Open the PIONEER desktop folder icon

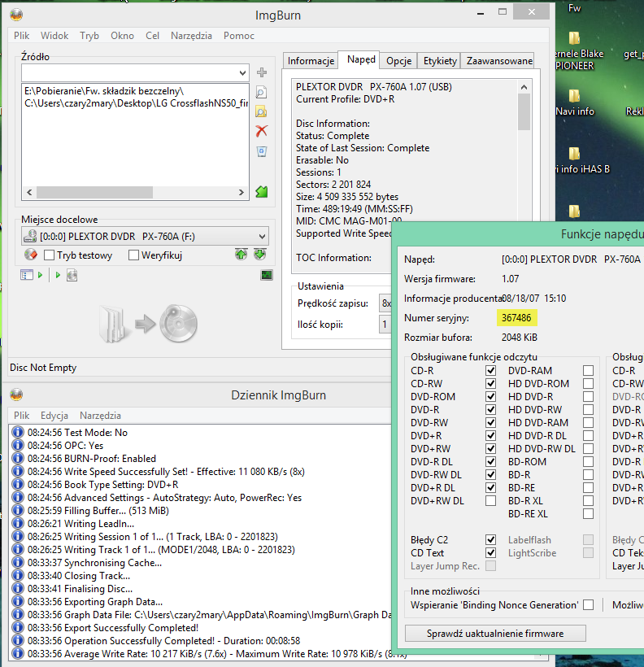(574, 38)
